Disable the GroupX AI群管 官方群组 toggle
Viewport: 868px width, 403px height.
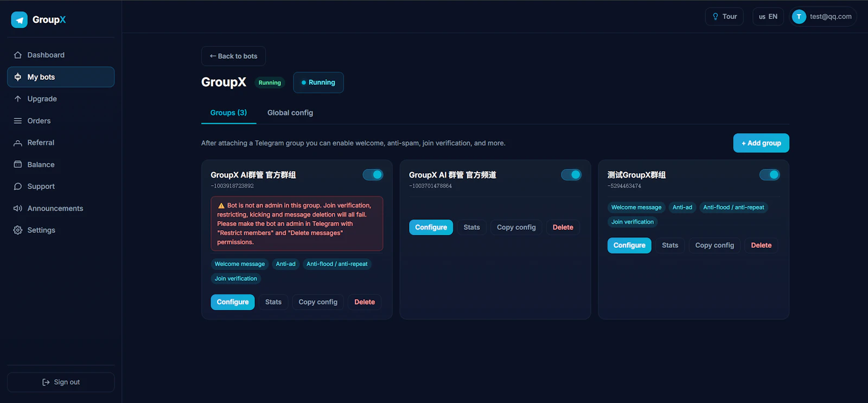(x=373, y=175)
